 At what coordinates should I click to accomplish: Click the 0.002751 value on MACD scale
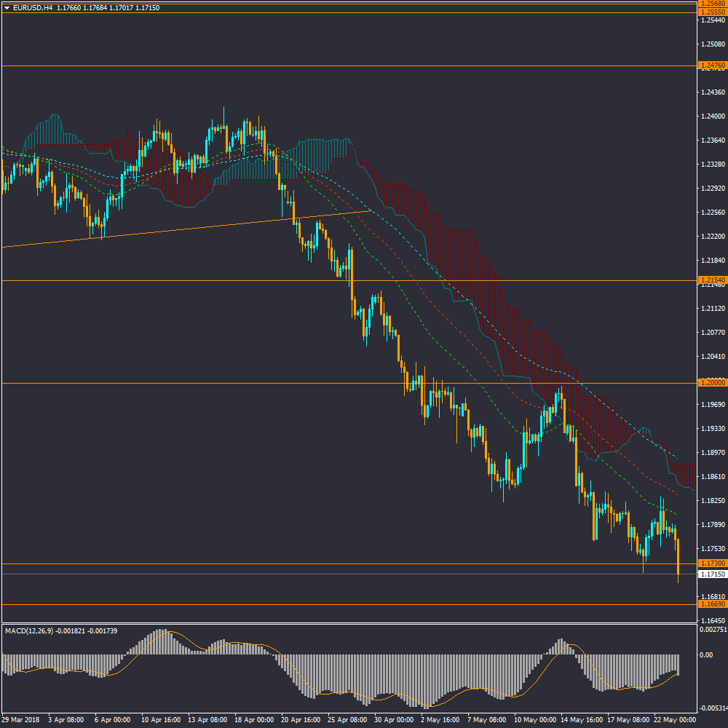[x=712, y=628]
